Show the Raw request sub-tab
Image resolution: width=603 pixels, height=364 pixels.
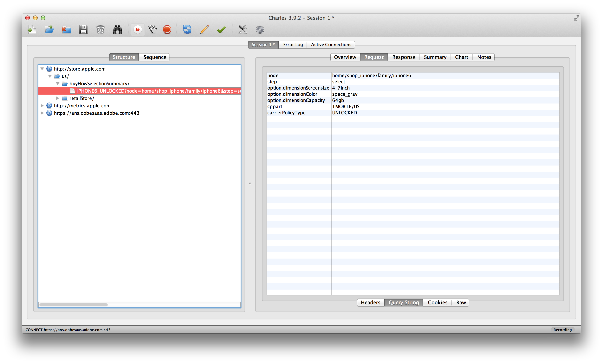coord(461,302)
